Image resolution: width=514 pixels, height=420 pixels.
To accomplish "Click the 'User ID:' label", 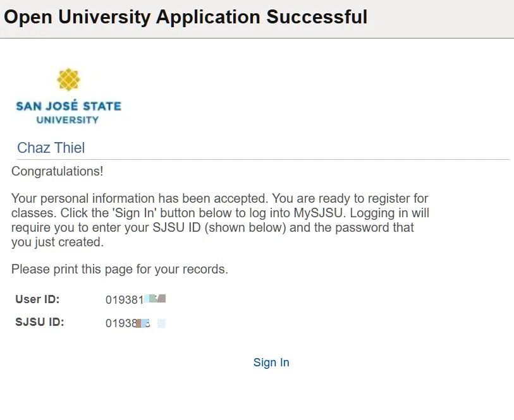I will point(37,299).
